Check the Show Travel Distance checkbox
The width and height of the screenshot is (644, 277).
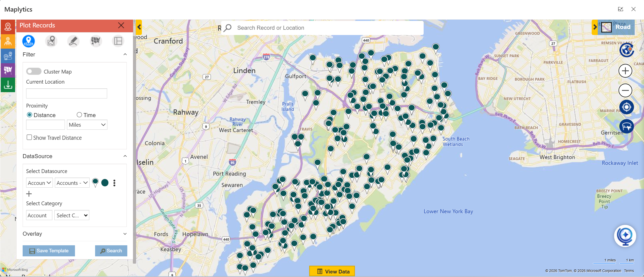[x=29, y=137]
